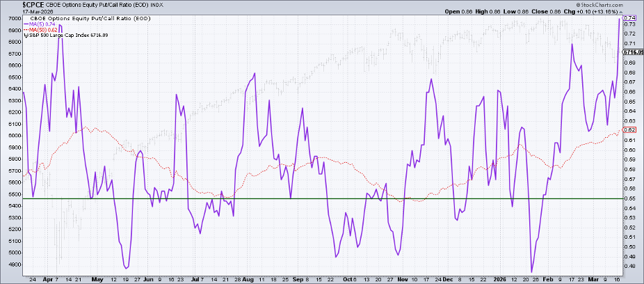This screenshot has width=644, height=284.
Task: Click the Jul month label on time axis
Action: click(195, 278)
